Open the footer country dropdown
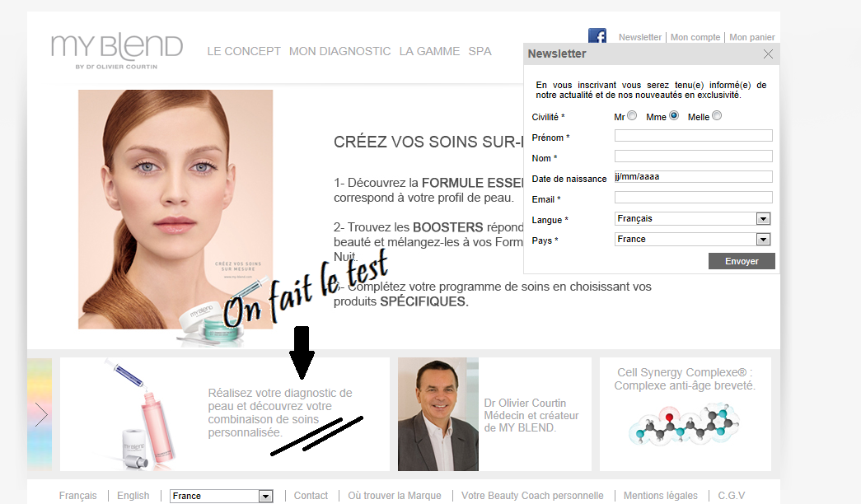Image resolution: width=861 pixels, height=504 pixels. point(265,496)
